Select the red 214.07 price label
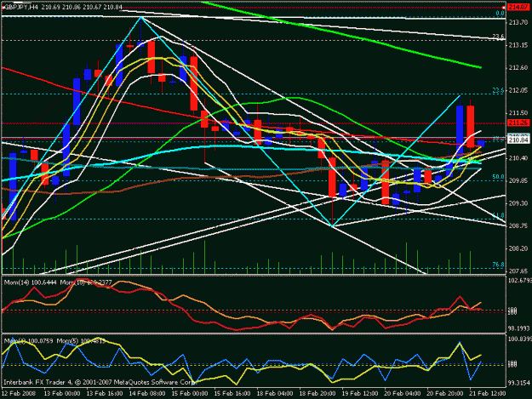Viewport: 532px width, 399px height. pyautogui.click(x=517, y=7)
